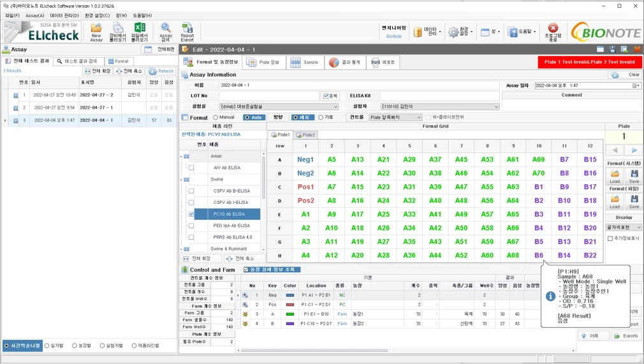Open the 창 window toolbar dropdown

[490, 32]
